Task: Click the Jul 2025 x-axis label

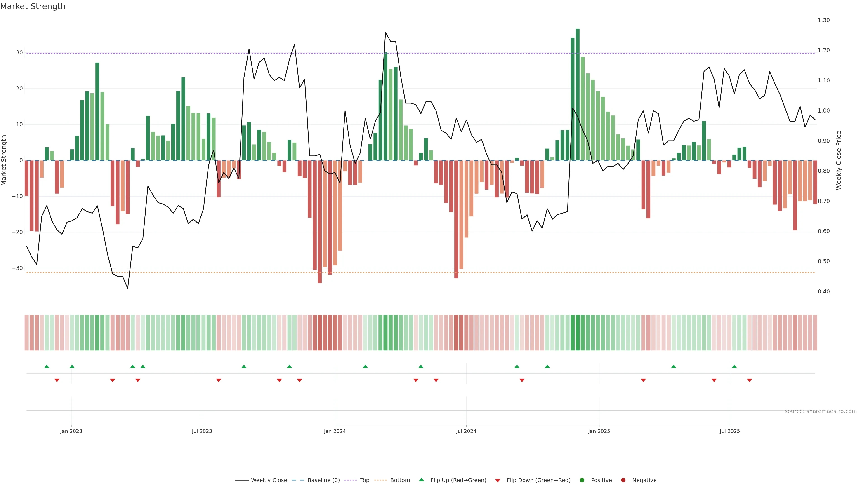Action: point(729,431)
